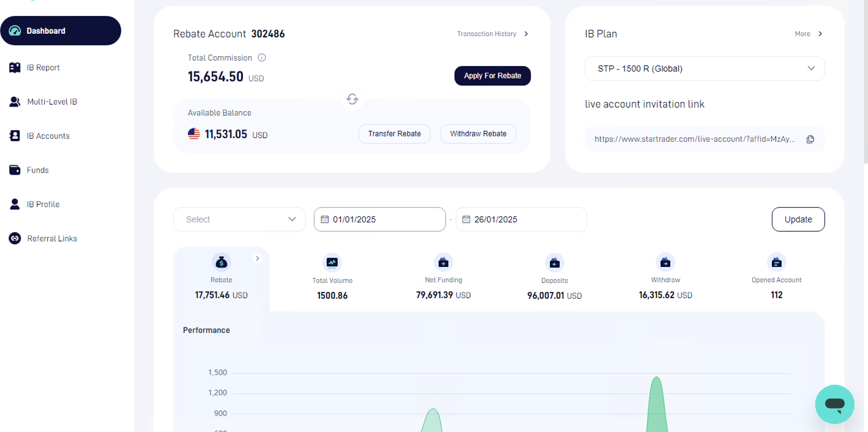Click the Rebate money bag icon
Viewport: 868px width, 432px height.
pos(221,262)
